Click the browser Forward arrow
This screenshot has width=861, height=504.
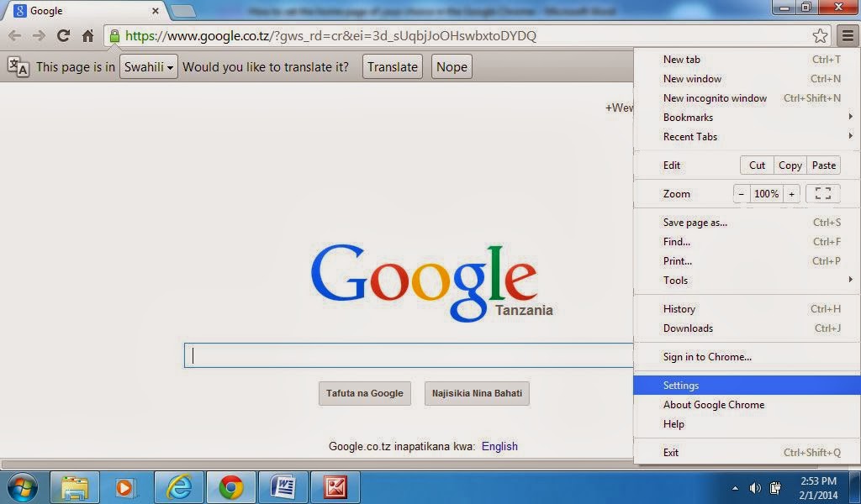coord(39,36)
